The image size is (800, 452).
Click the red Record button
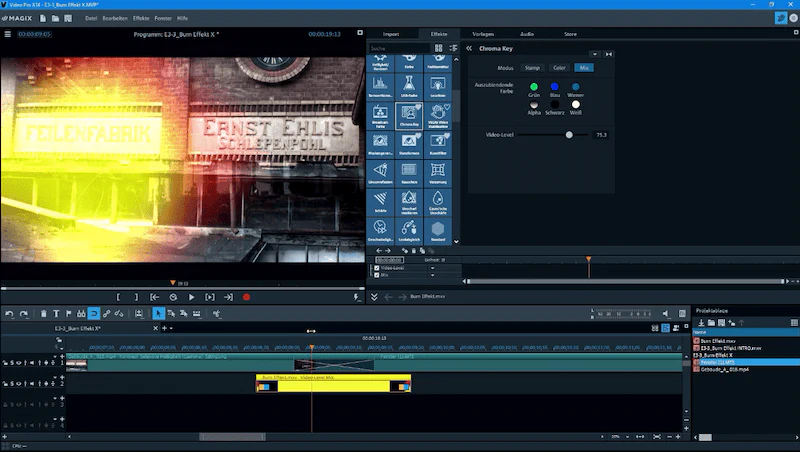[246, 297]
